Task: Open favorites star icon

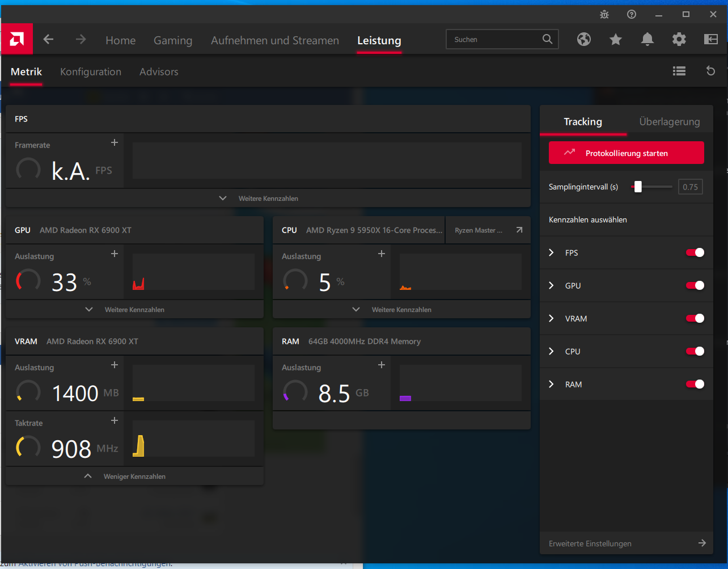Action: (x=616, y=39)
